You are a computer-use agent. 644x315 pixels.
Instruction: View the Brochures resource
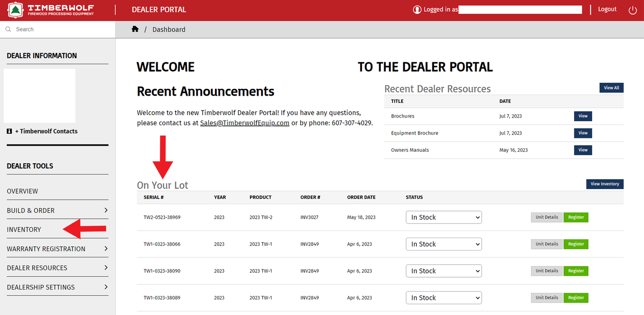pyautogui.click(x=583, y=116)
